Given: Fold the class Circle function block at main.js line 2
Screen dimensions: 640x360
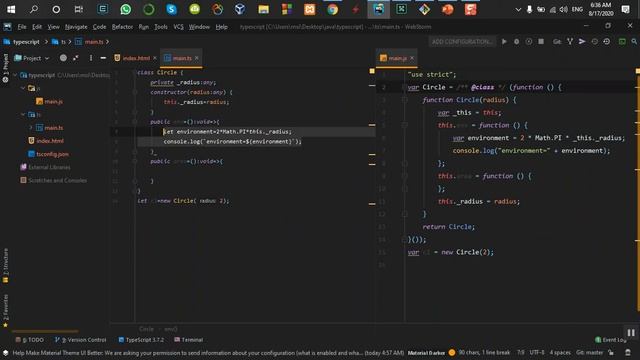Looking at the screenshot, I should tap(404, 87).
